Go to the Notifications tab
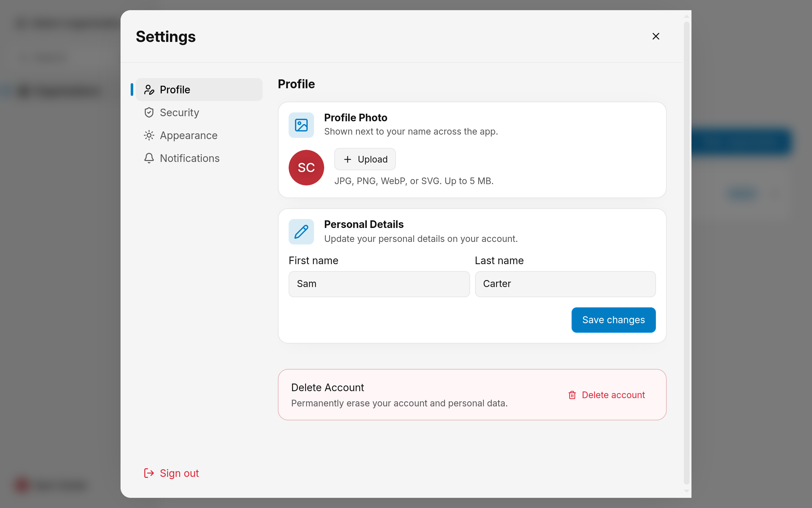The image size is (812, 508). (199, 158)
